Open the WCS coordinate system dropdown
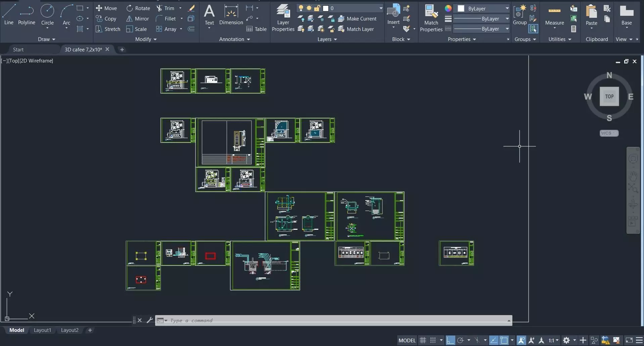Screen dimensions: 644x346 pos(609,133)
